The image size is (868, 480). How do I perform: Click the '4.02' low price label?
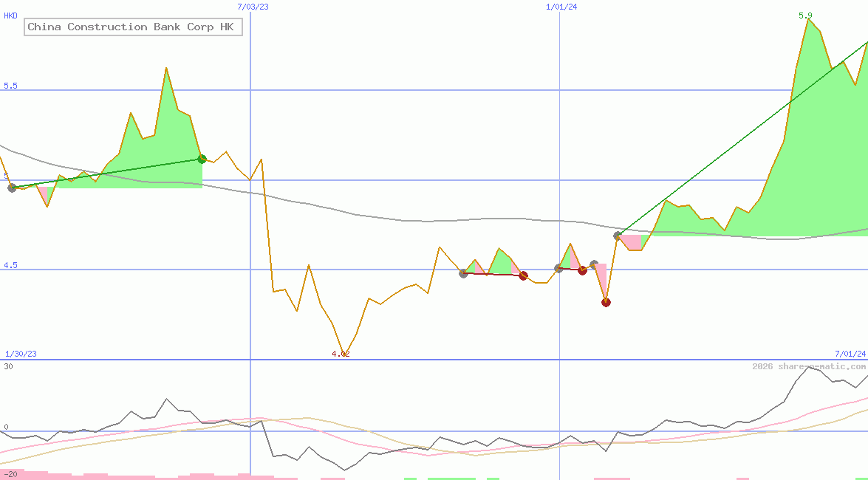[x=340, y=354]
